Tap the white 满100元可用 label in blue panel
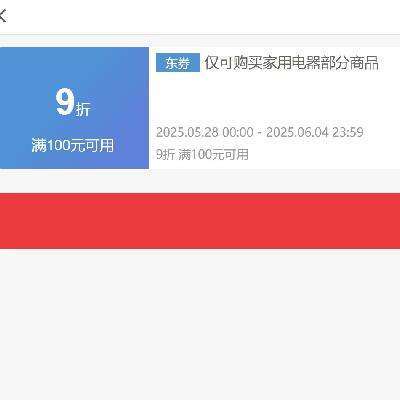Image resolution: width=400 pixels, height=400 pixels. click(x=73, y=145)
